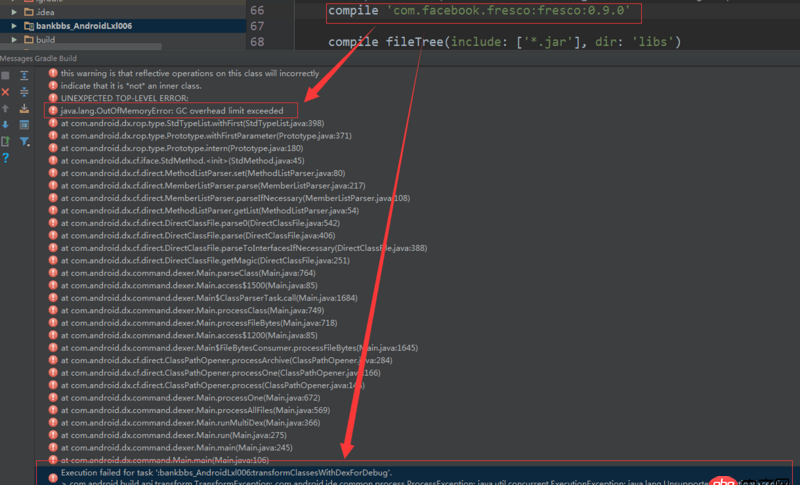
Task: Click the 'com.facebook.fresco:fresco:0.9.0' compile line
Action: click(479, 10)
